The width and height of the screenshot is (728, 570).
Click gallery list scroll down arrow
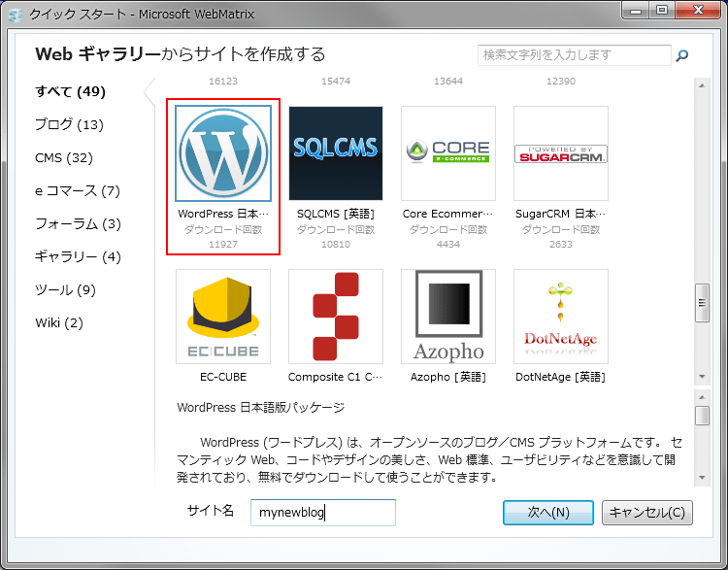702,377
